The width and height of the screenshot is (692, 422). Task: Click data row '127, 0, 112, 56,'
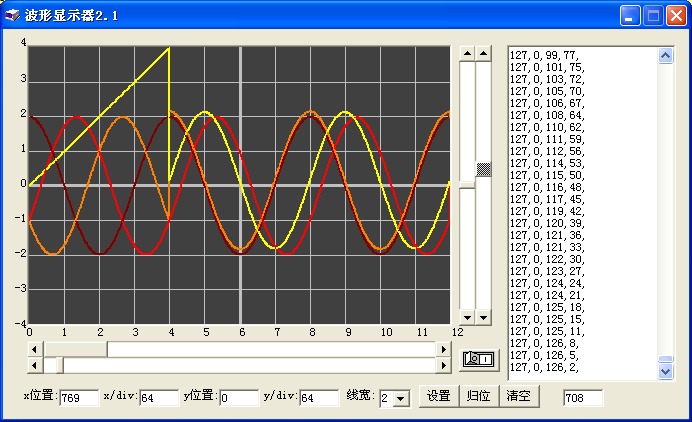547,151
